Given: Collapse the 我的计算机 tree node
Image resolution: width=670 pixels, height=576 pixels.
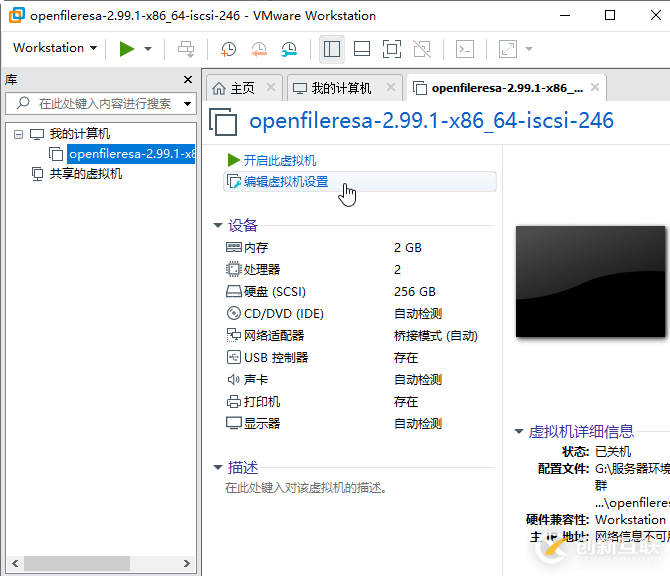Looking at the screenshot, I should (x=18, y=134).
